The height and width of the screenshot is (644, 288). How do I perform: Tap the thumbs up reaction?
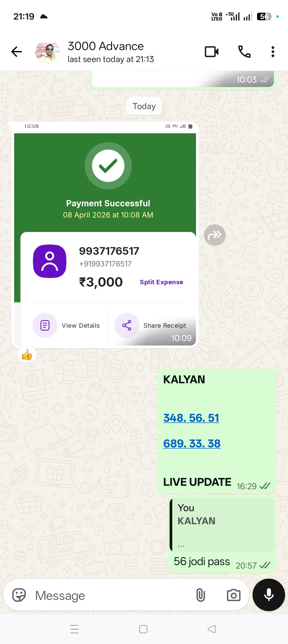[x=27, y=355]
